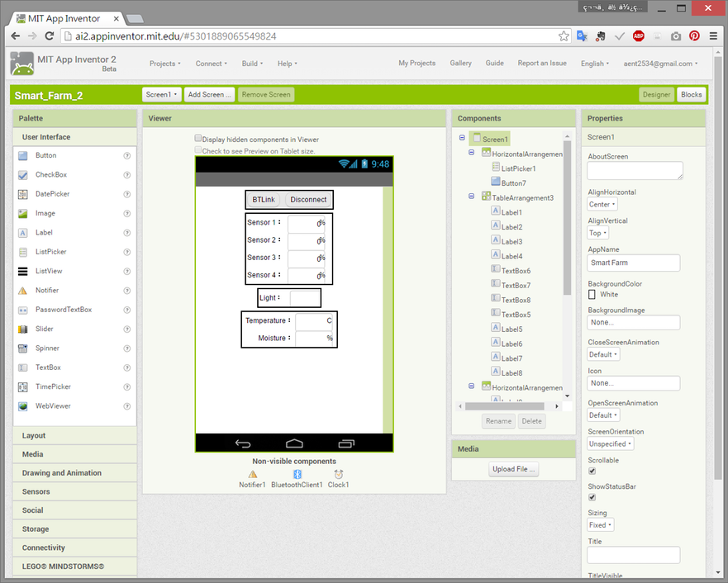Toggle Preview on Tablet size checkbox
Screen dimensions: 728x583
pos(198,149)
